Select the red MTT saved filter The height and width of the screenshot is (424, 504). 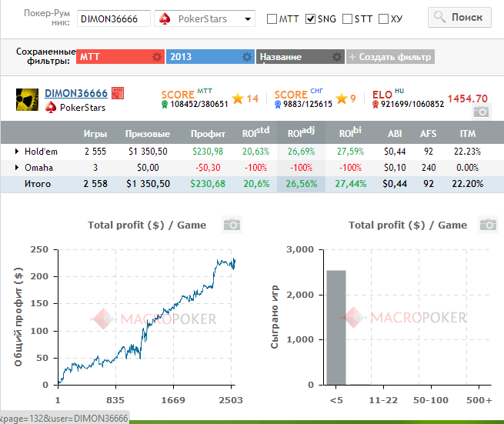point(120,57)
